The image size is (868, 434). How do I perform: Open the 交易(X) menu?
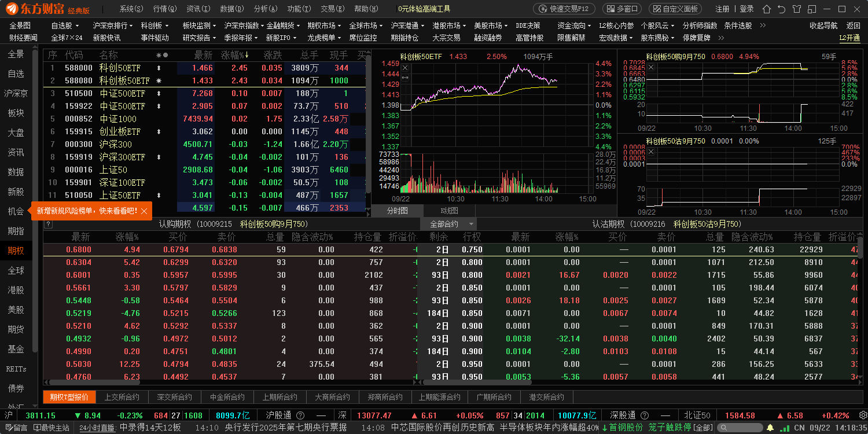coord(332,9)
